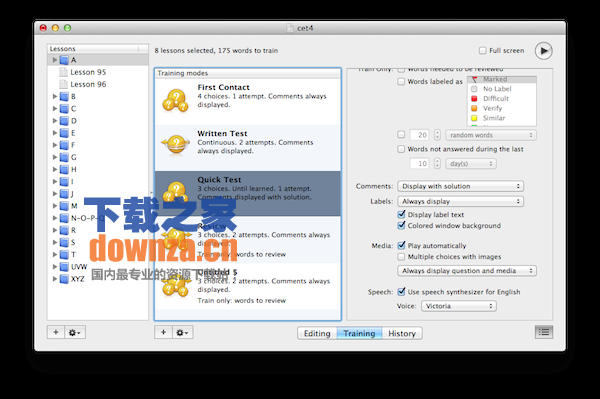Select the J folder in Lessons
This screenshot has width=600, height=399.
[98, 194]
